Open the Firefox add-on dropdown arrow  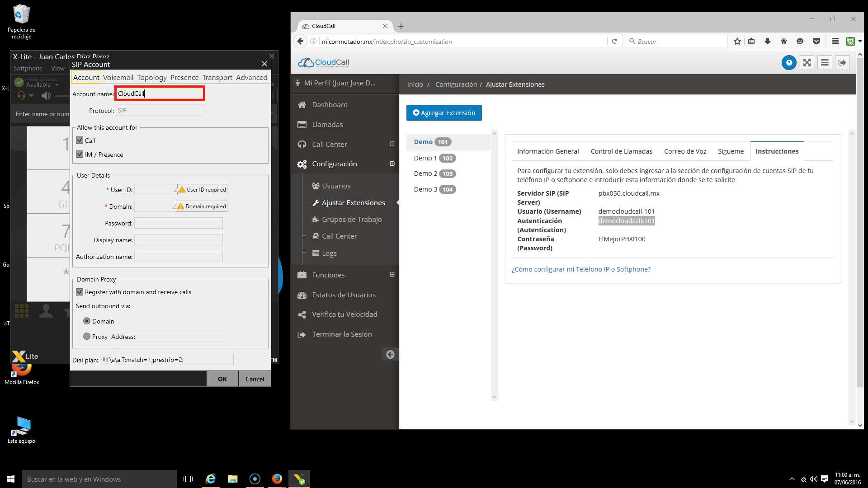click(859, 41)
